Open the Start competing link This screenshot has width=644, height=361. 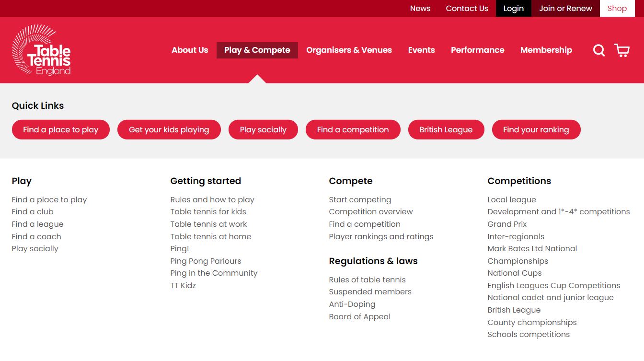360,199
